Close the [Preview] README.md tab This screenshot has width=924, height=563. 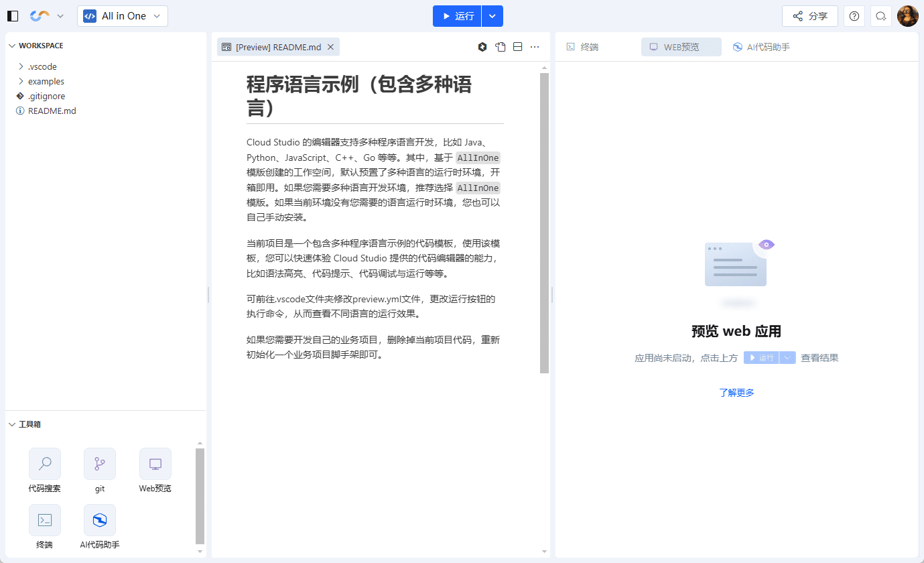[x=330, y=47]
